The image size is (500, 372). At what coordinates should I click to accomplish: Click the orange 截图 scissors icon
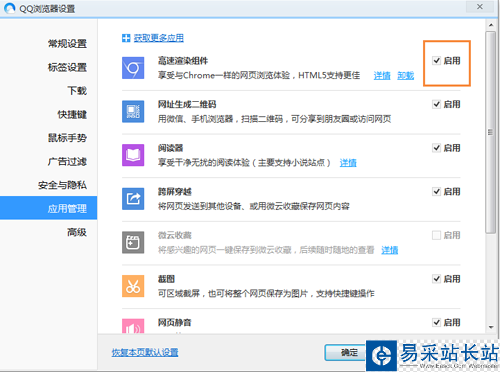tap(133, 286)
